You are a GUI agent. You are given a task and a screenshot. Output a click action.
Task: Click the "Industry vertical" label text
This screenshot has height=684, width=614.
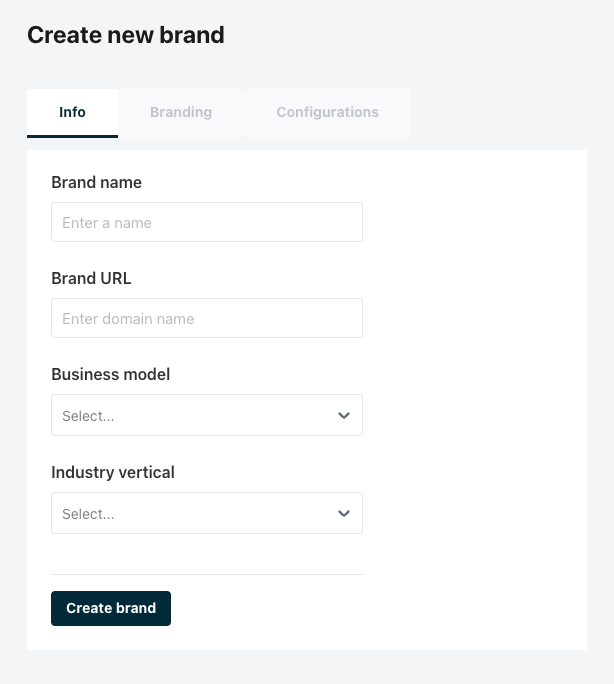[113, 472]
